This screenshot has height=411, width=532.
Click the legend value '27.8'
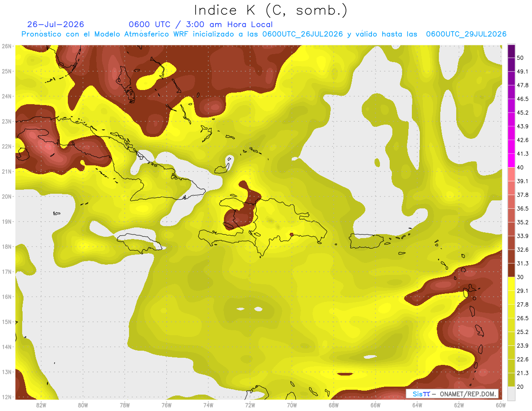pyautogui.click(x=523, y=304)
